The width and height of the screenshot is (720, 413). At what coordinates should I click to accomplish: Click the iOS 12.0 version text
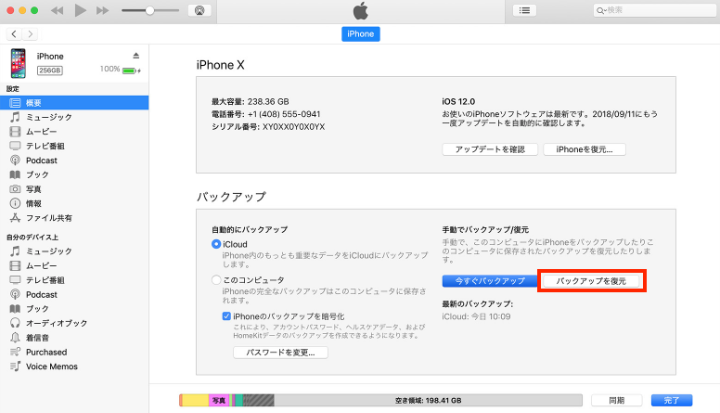point(458,102)
